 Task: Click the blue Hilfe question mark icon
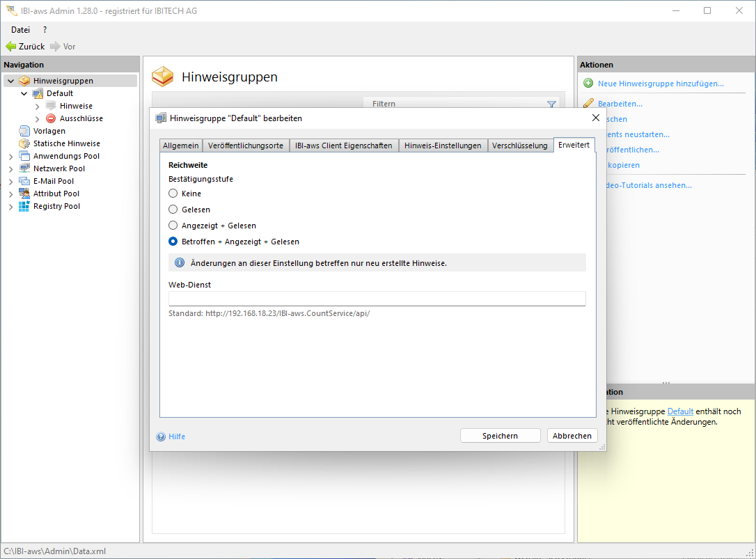tap(161, 436)
